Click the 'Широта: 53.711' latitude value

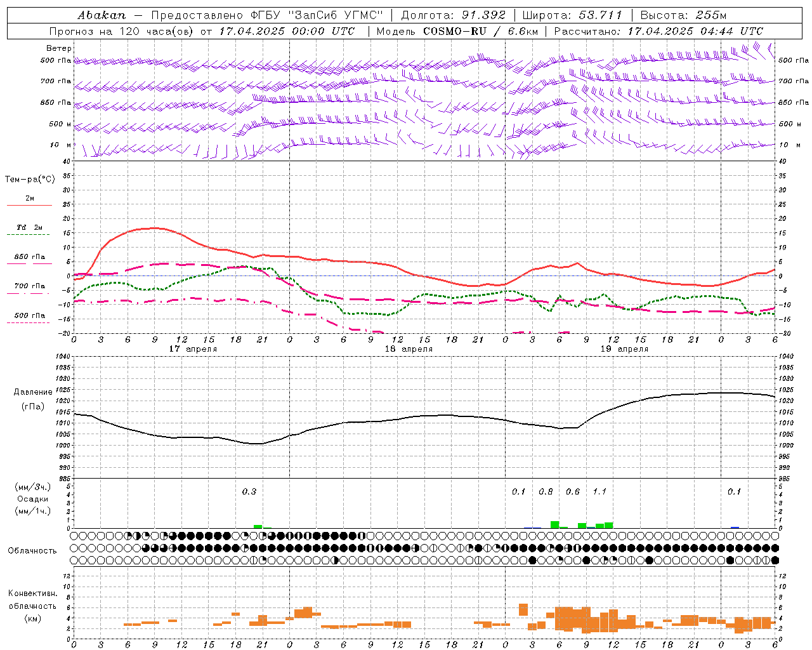(x=573, y=15)
